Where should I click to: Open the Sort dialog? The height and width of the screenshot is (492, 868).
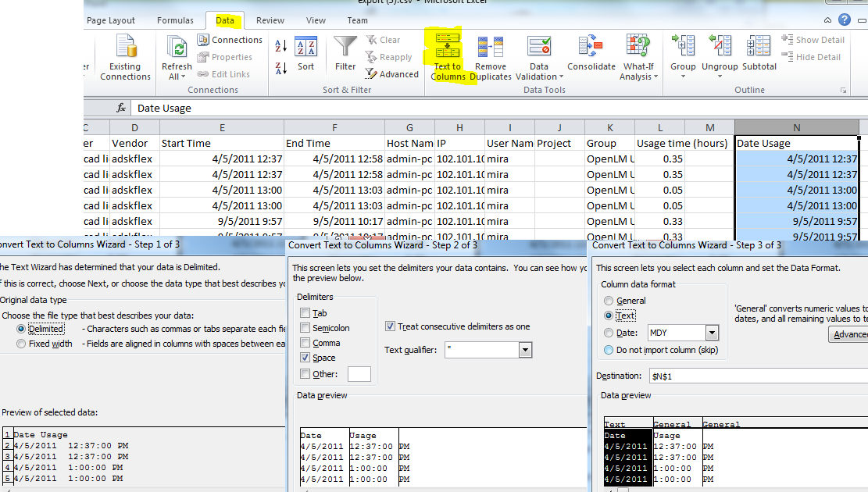(x=305, y=54)
